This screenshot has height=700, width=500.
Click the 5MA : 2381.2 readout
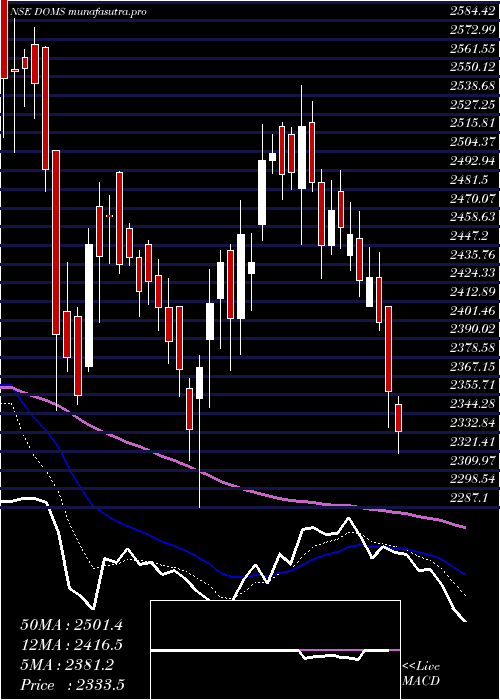click(x=67, y=665)
